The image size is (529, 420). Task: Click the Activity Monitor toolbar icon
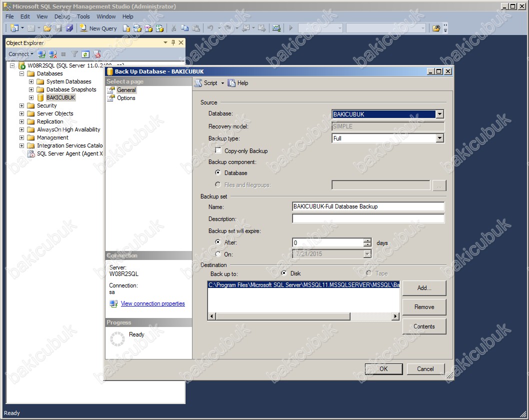pos(276,28)
